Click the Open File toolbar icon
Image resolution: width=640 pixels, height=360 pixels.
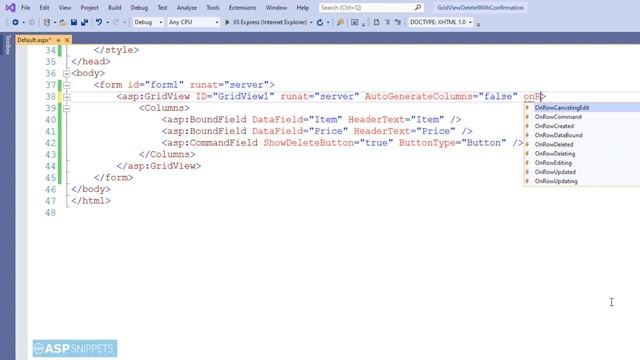click(62, 22)
